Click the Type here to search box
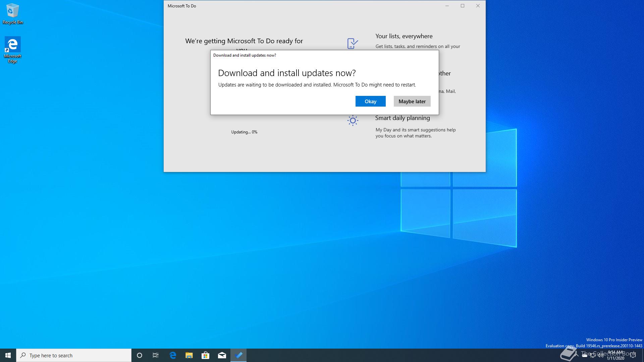Image resolution: width=644 pixels, height=362 pixels. tap(74, 355)
